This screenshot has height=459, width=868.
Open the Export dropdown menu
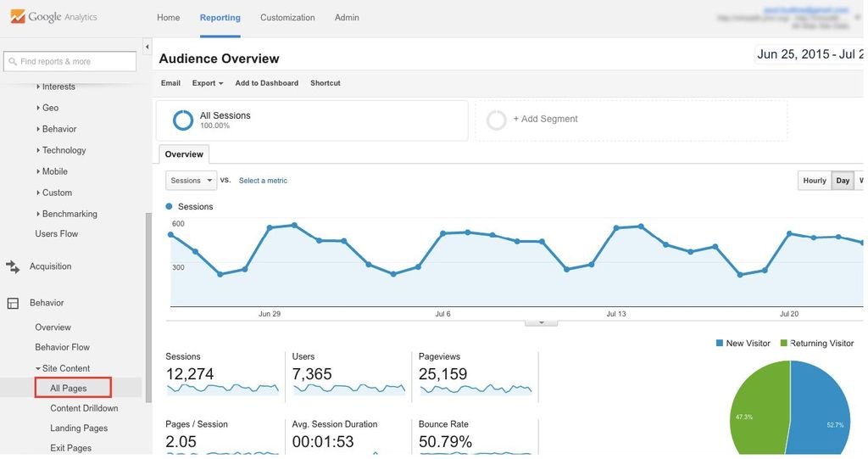pos(207,83)
